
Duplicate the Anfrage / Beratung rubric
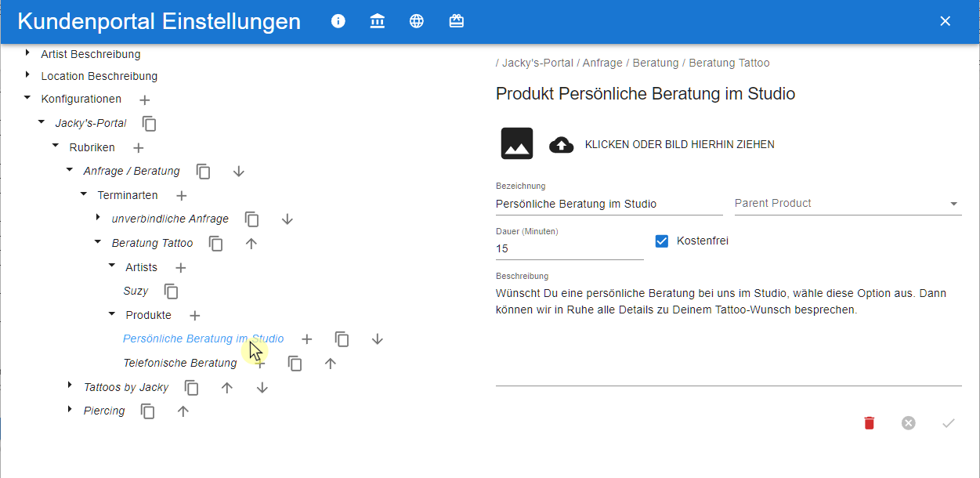pos(203,172)
